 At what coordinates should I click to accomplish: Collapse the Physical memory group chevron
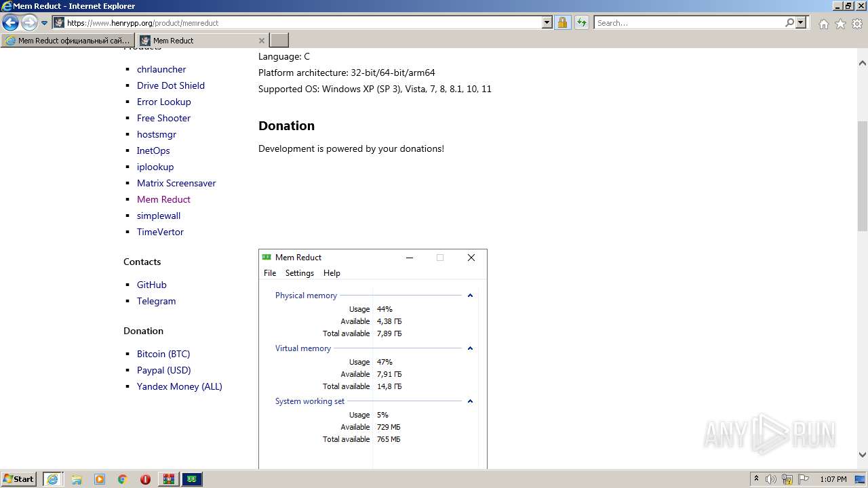click(470, 296)
